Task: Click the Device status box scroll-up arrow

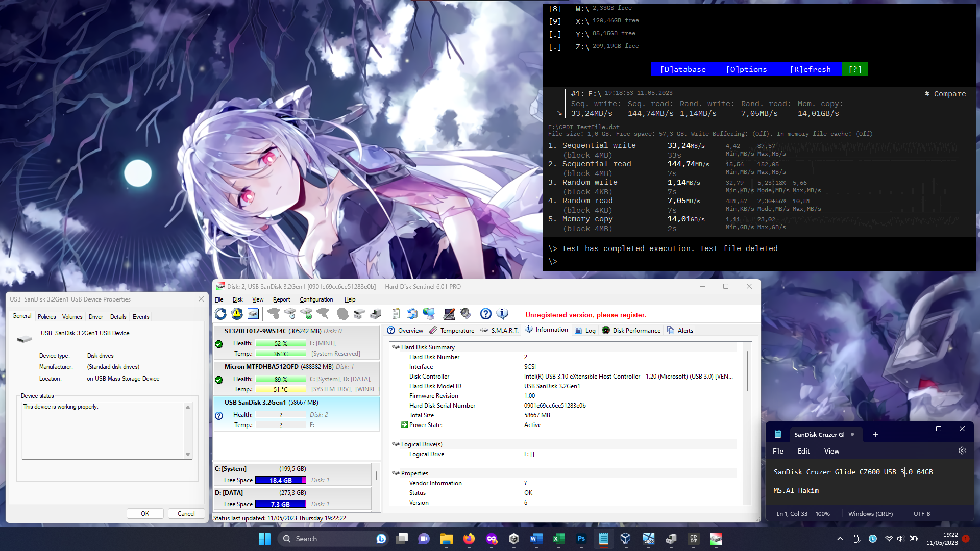Action: (188, 407)
